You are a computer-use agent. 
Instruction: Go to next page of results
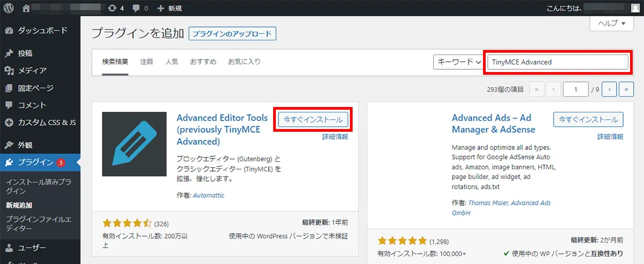609,89
